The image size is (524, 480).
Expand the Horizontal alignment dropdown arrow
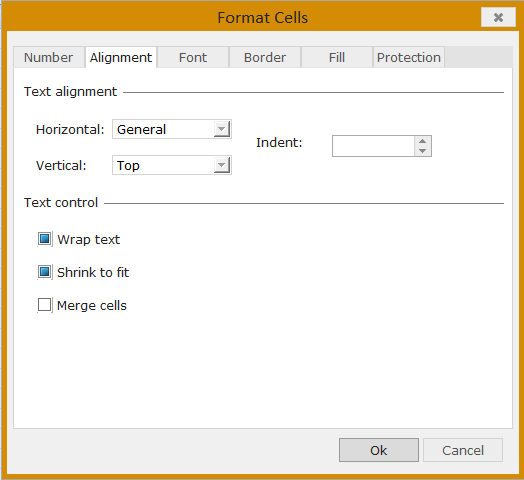coord(221,129)
